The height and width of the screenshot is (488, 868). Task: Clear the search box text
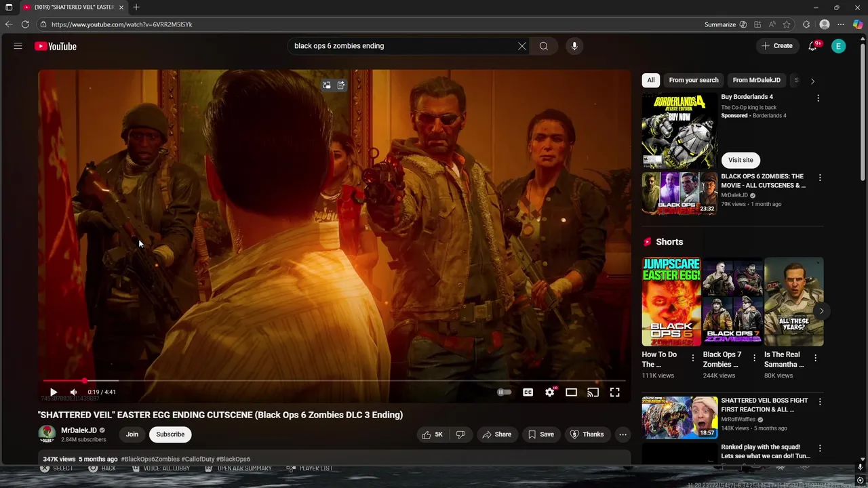521,46
